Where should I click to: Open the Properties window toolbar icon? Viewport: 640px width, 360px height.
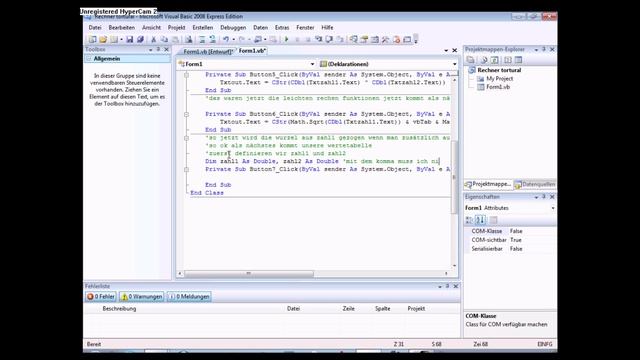[x=364, y=40]
